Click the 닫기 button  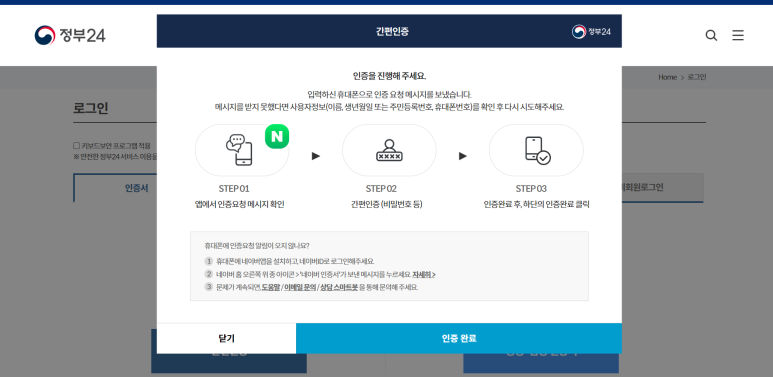[226, 338]
